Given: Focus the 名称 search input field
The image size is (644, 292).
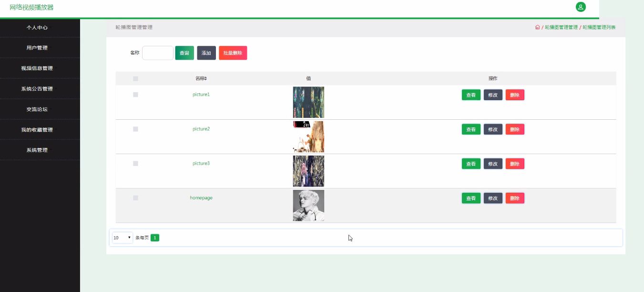Looking at the screenshot, I should [158, 53].
